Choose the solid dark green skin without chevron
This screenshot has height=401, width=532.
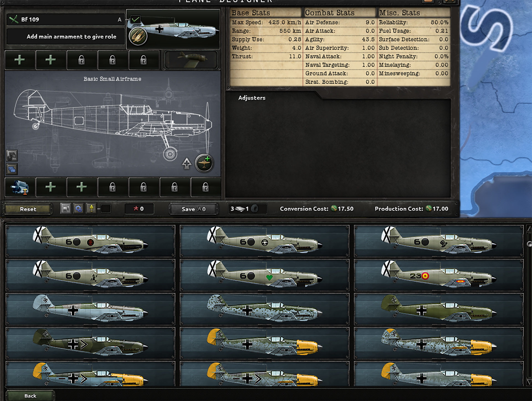coord(439,309)
